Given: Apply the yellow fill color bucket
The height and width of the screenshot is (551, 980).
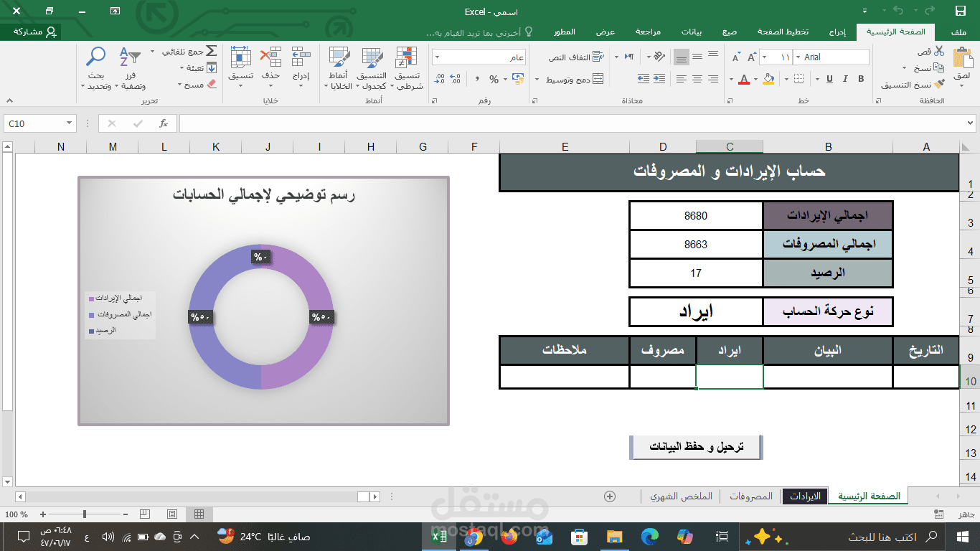Looking at the screenshot, I should (x=769, y=79).
